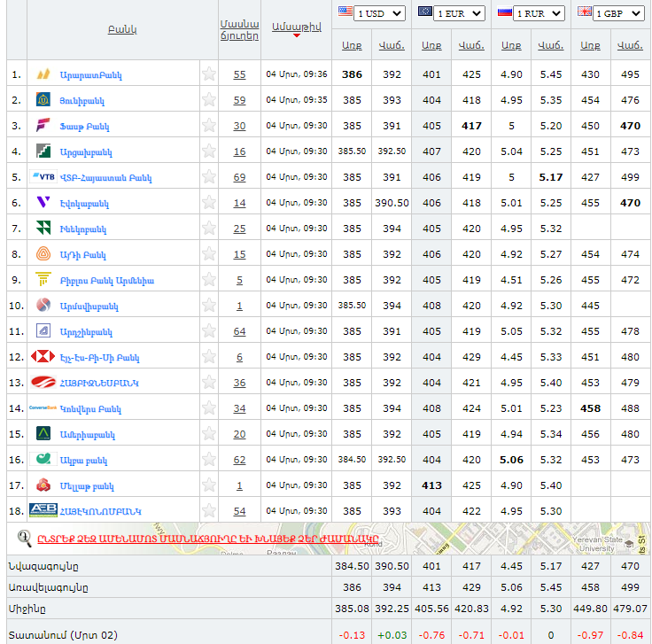Open Յունիբանկ branches count 59
The width and height of the screenshot is (652, 644).
point(239,100)
